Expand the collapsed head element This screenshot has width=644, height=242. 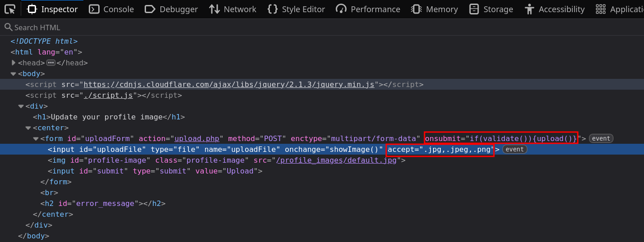click(14, 63)
